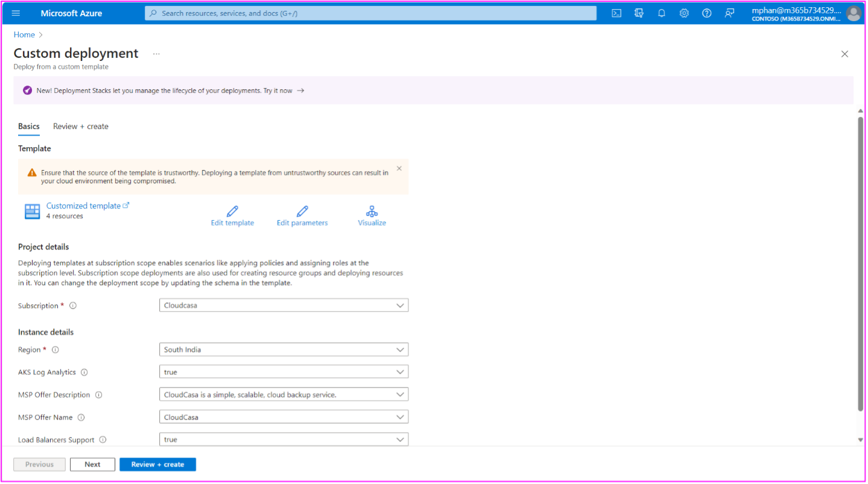This screenshot has height=484, width=868.
Task: Switch to the Review + create tab
Action: click(x=80, y=127)
